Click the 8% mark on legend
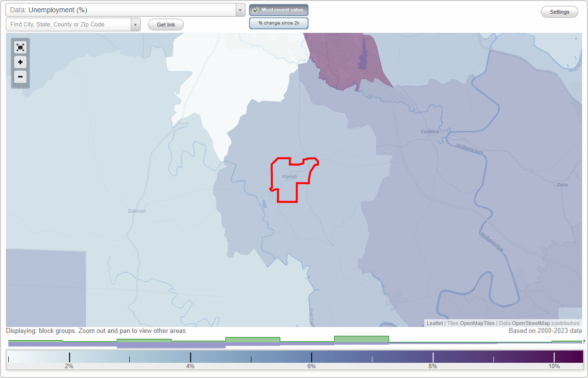This screenshot has height=378, width=588. [x=433, y=366]
